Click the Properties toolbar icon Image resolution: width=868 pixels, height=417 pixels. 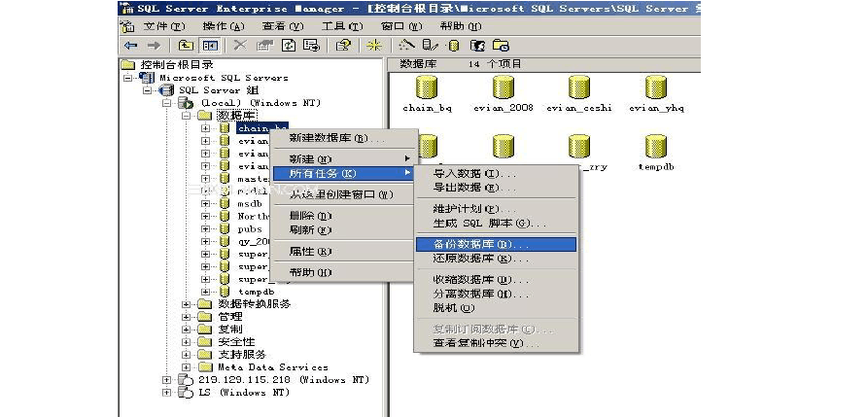tap(264, 46)
